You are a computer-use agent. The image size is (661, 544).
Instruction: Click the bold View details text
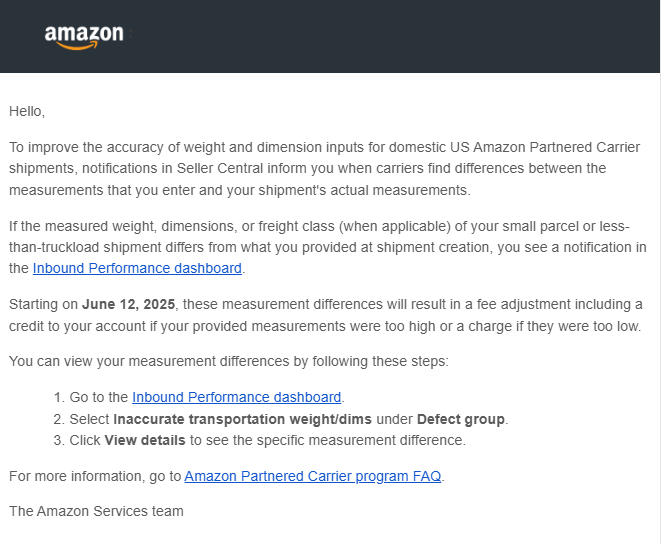pyautogui.click(x=145, y=440)
